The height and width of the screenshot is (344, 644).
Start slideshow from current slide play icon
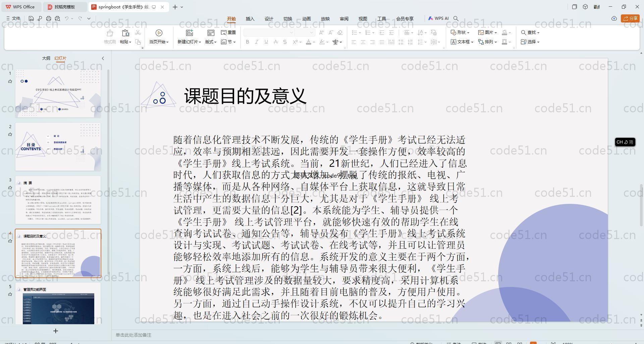click(x=159, y=33)
